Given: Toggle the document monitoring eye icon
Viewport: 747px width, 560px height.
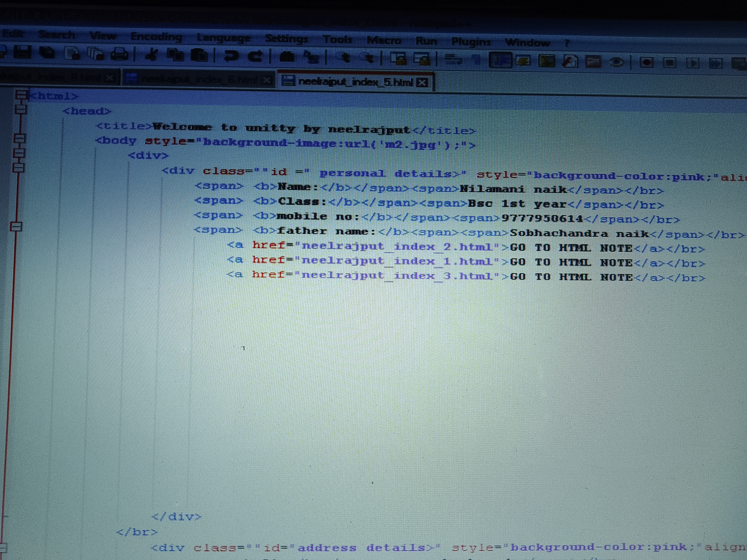Looking at the screenshot, I should [x=617, y=62].
